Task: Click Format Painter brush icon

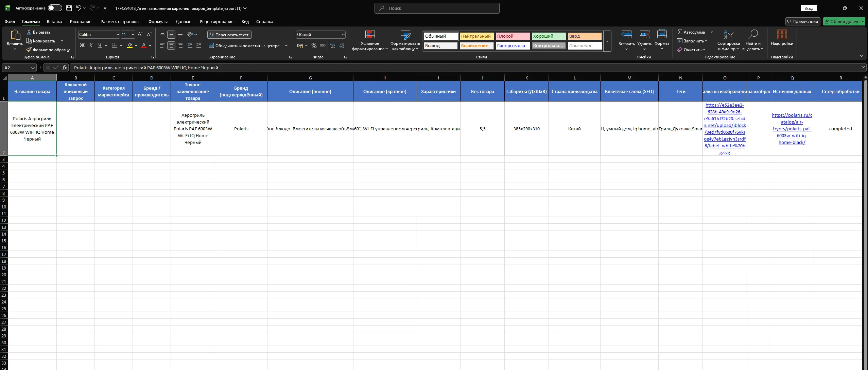Action: [x=29, y=50]
